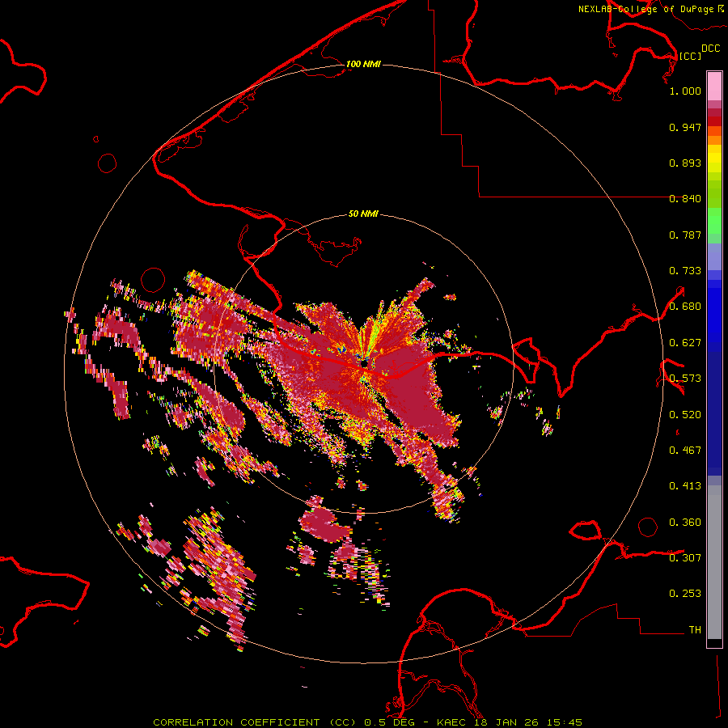Click the TH threshold label
The height and width of the screenshot is (728, 728).
coord(695,630)
